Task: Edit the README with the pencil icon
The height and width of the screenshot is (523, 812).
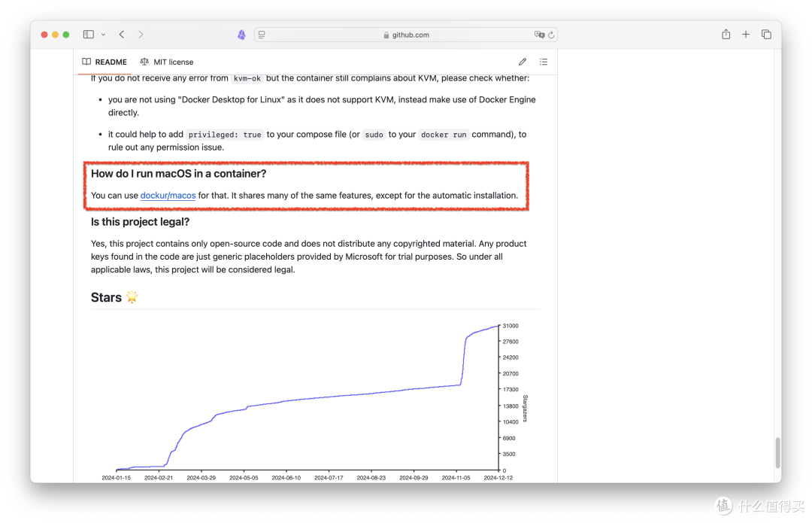Action: coord(522,62)
